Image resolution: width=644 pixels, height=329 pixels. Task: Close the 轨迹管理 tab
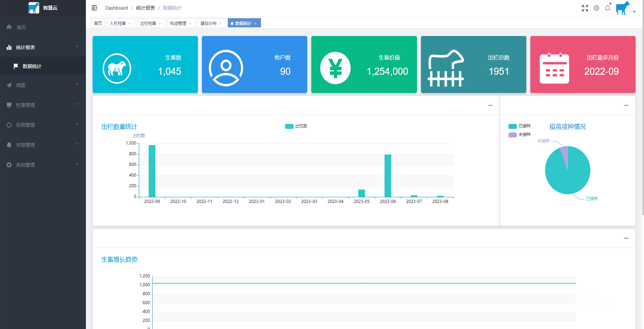(x=190, y=24)
